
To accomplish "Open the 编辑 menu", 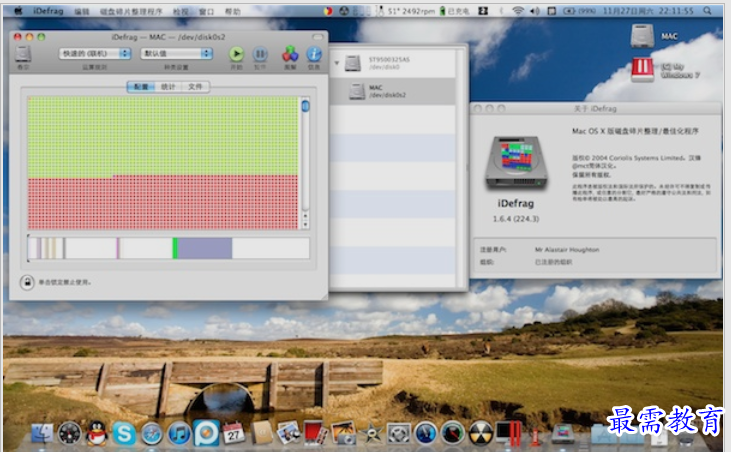I will [82, 11].
